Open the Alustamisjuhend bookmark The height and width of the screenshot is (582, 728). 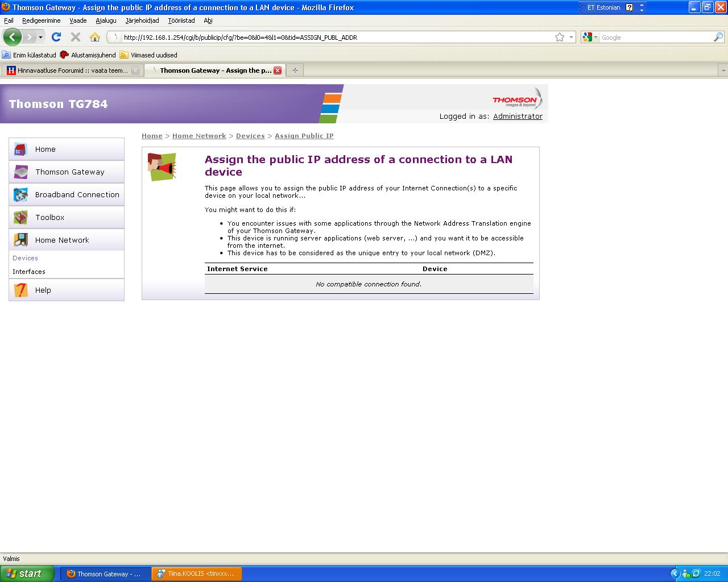tap(88, 55)
